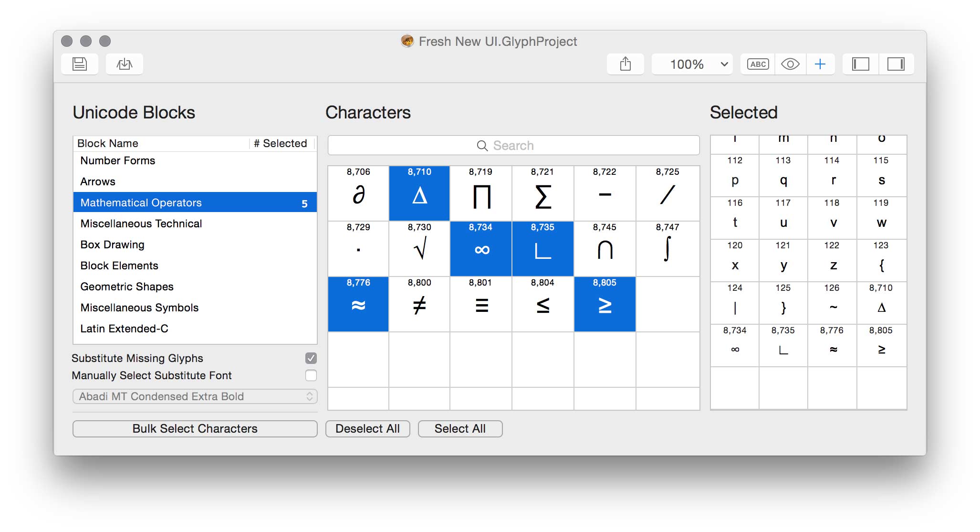
Task: Click the t glyph 116 in Selected
Action: tap(735, 218)
